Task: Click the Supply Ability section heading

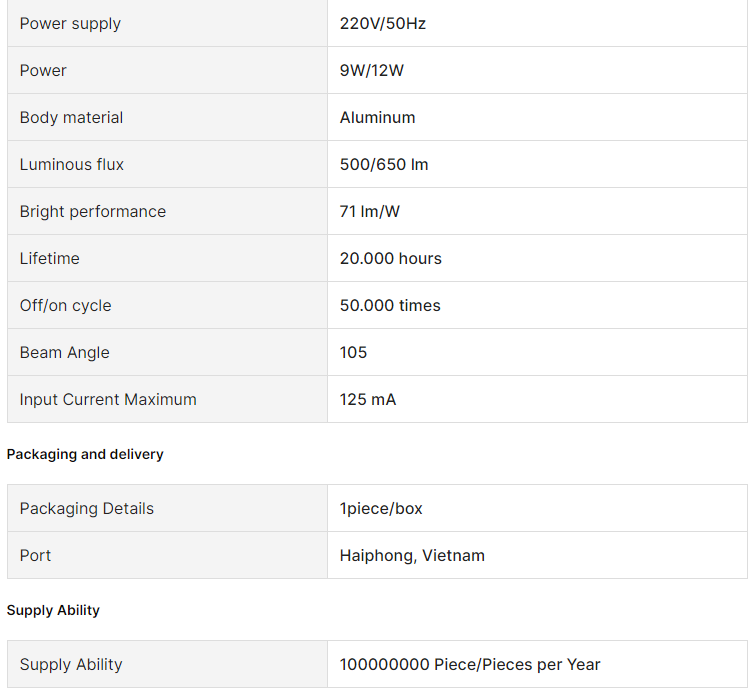Action: (53, 610)
